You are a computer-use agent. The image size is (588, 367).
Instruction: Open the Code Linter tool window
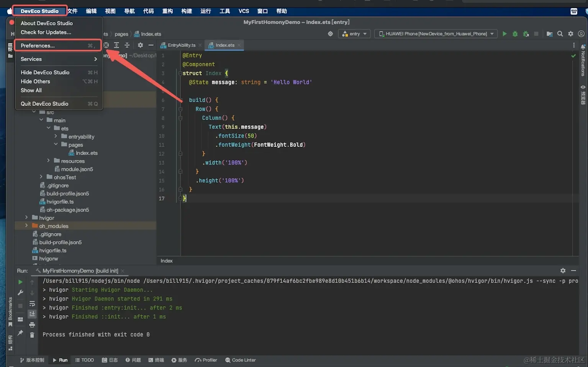point(241,360)
